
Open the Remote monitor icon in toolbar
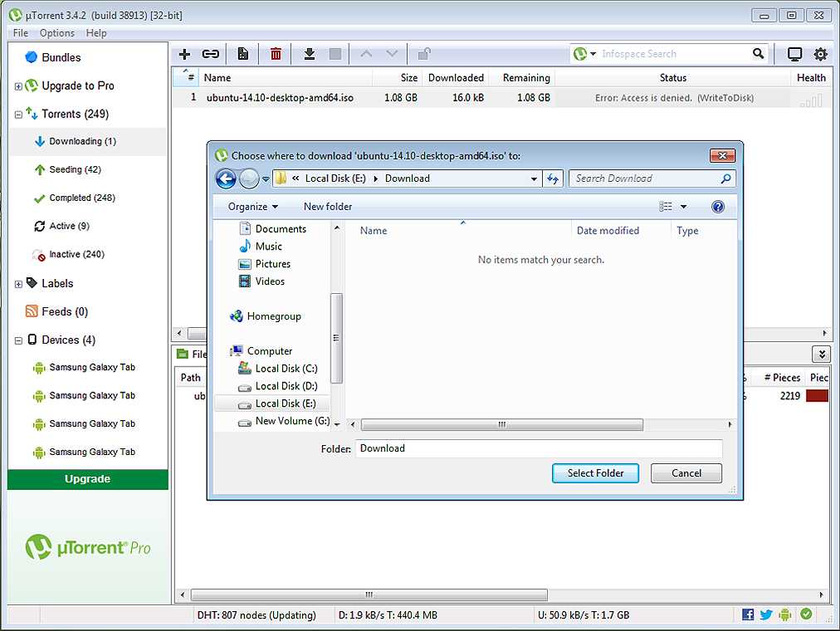[794, 54]
